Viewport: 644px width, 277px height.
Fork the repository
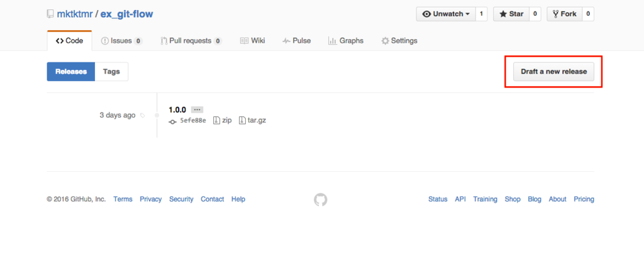[564, 14]
